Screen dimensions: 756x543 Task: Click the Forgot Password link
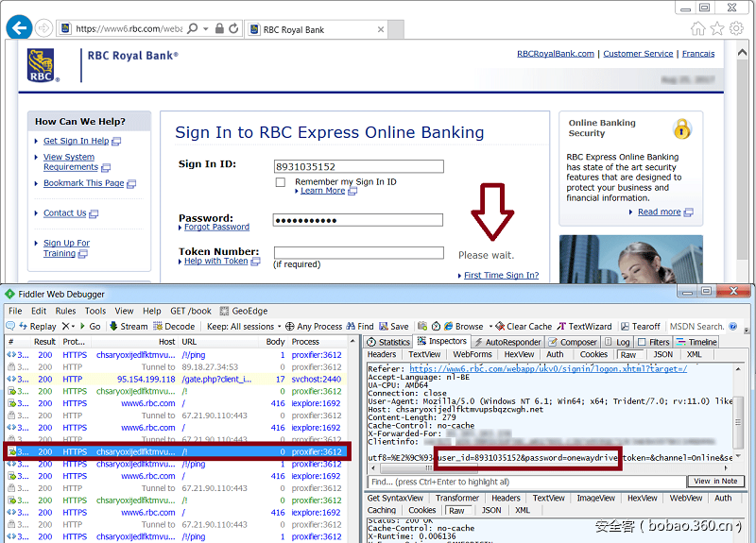tap(216, 228)
